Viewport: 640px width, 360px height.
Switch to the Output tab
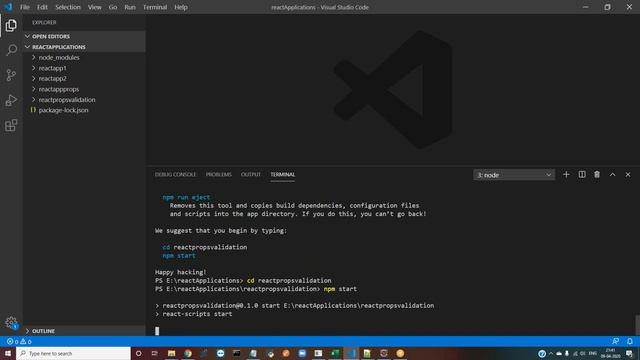click(251, 175)
